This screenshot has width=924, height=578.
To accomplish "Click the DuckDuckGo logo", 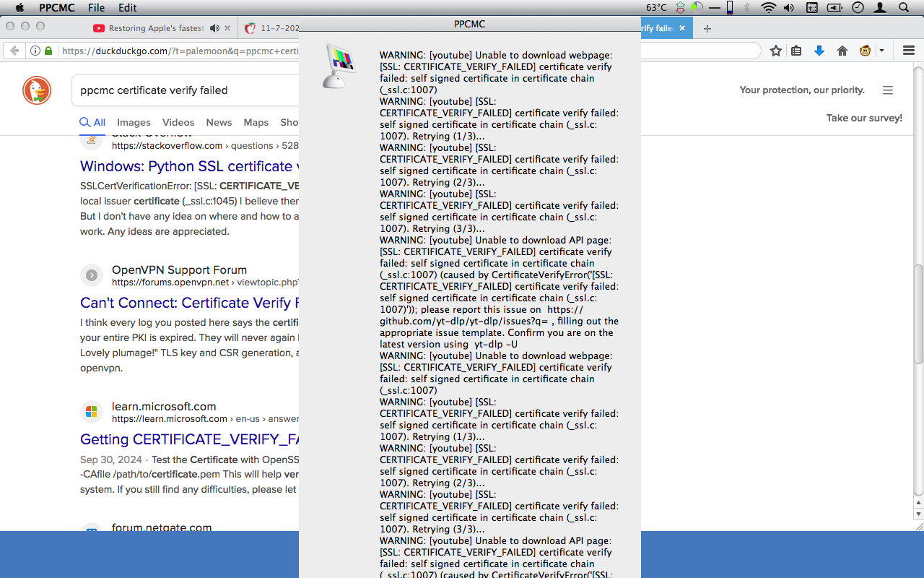I will pos(36,90).
